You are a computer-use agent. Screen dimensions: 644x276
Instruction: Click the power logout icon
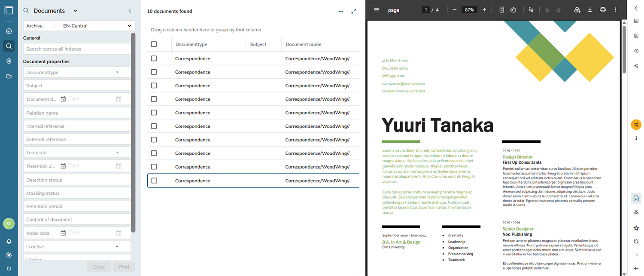9,268
